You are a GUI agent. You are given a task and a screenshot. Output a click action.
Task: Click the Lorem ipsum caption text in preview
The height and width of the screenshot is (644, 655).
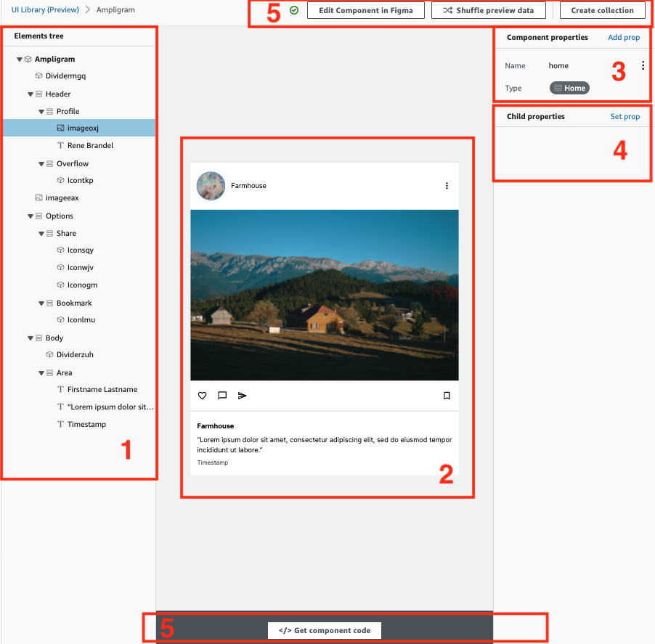click(324, 445)
